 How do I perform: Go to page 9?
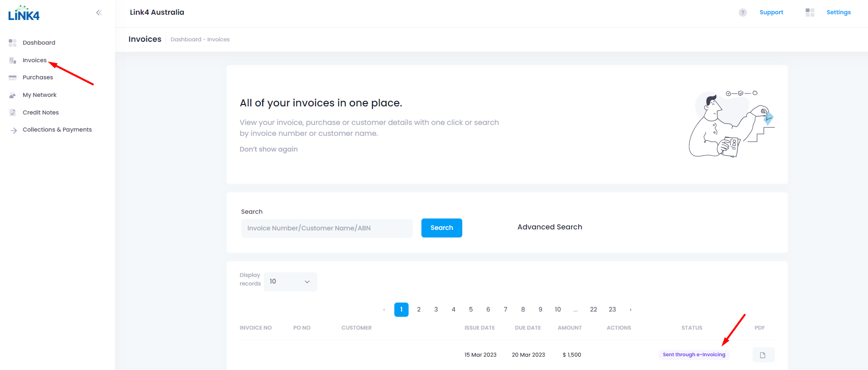click(540, 310)
